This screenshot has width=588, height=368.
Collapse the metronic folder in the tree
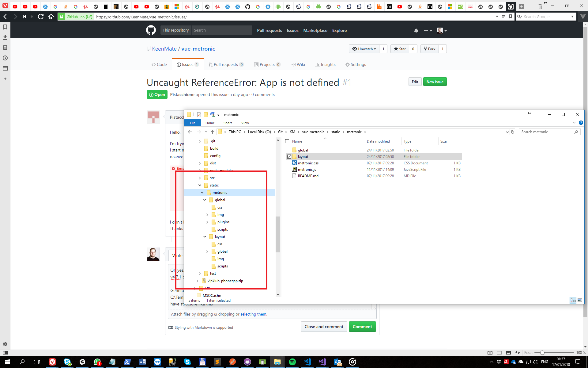tap(202, 192)
